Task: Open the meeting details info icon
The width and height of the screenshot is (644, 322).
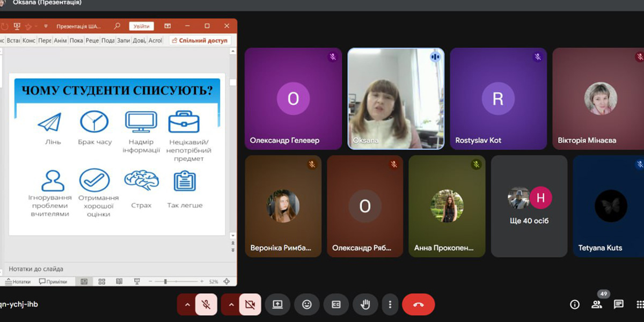Action: coord(575,304)
